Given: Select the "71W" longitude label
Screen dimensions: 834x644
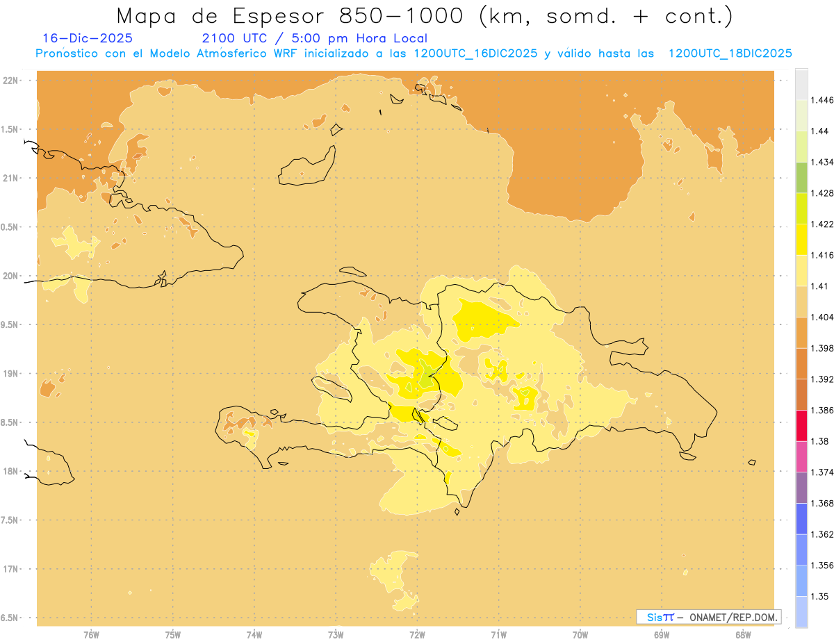Looking at the screenshot, I should tap(498, 634).
